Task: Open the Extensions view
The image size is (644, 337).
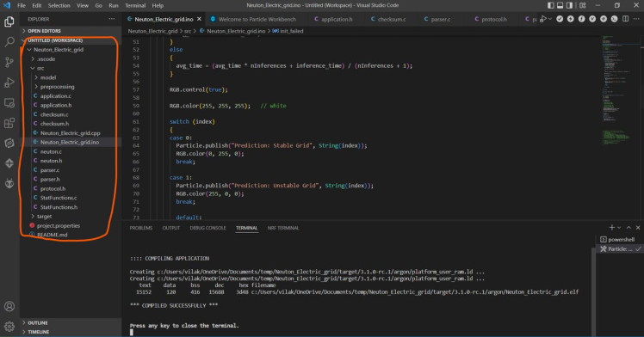Action: coord(9,123)
